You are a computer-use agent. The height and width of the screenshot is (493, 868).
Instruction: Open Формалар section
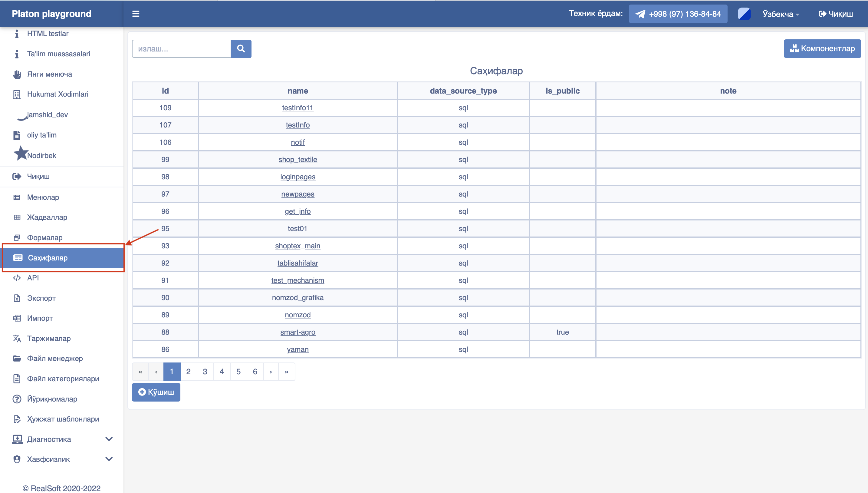tap(45, 237)
